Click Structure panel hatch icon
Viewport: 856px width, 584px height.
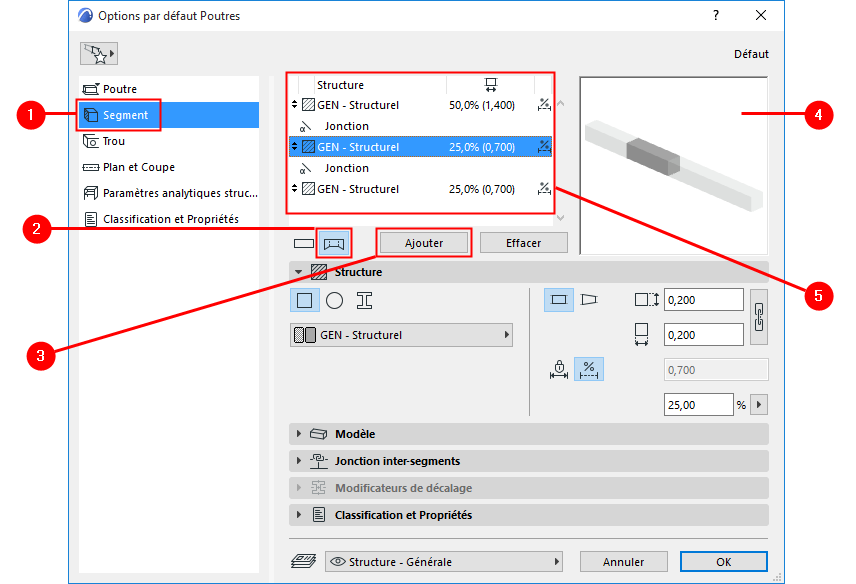pos(319,272)
